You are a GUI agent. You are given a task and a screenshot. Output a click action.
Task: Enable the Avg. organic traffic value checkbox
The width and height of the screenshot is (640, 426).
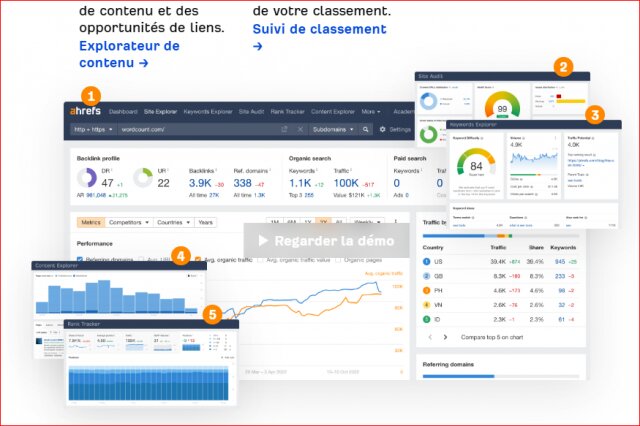tap(260, 260)
